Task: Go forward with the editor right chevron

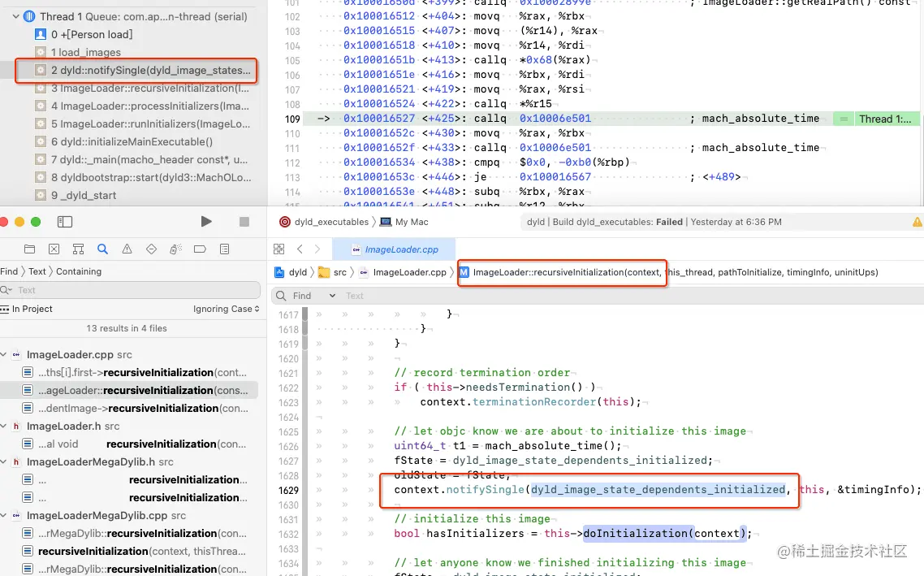Action: [317, 249]
